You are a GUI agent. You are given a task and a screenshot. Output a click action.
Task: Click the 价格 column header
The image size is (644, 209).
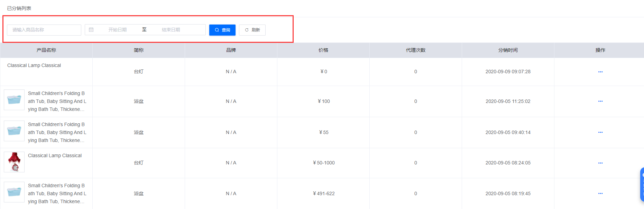pos(323,50)
